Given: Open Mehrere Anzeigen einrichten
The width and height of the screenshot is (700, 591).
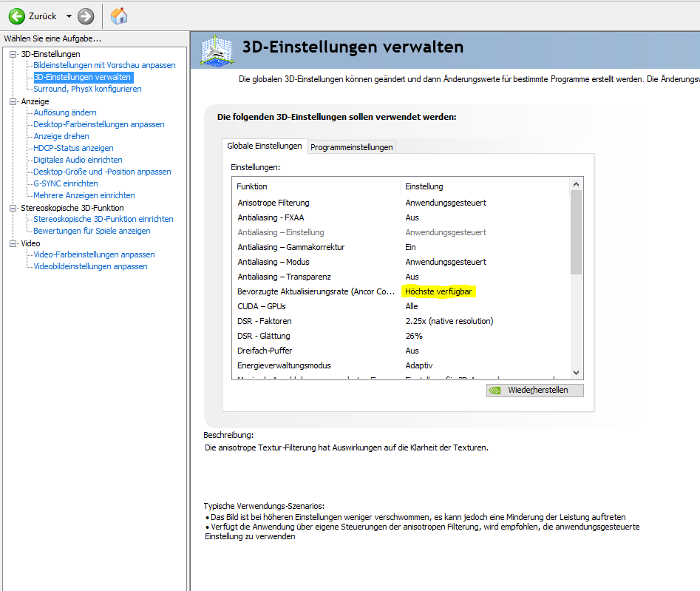Looking at the screenshot, I should (x=84, y=195).
